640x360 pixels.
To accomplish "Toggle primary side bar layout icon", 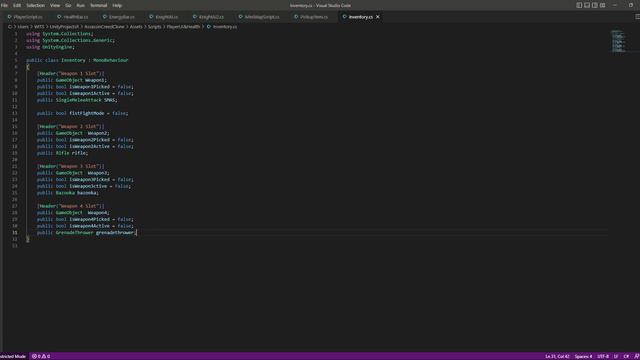I will point(579,5).
